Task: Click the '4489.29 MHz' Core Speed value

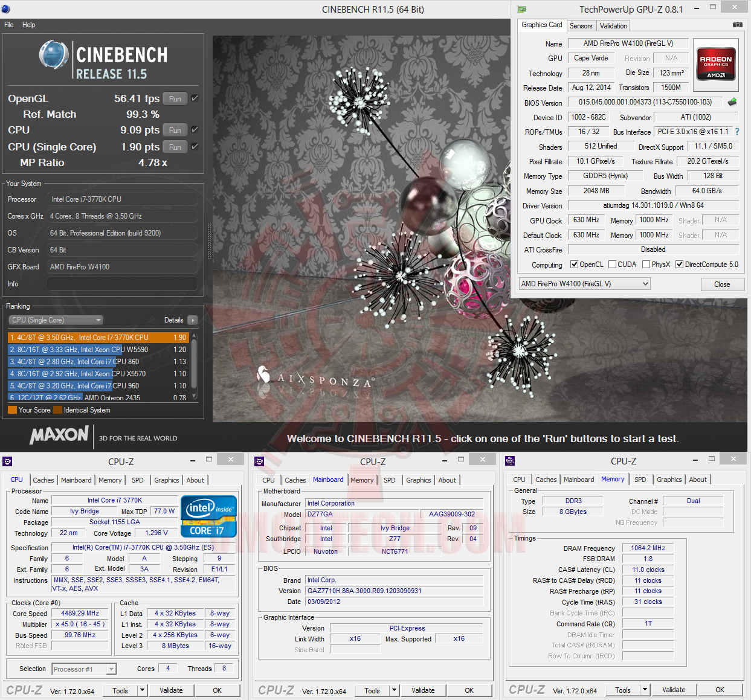Action: (80, 613)
